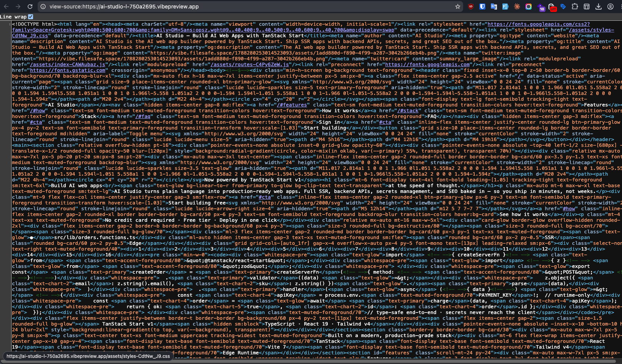622x364 pixels.
Task: Open the site information icon in address bar
Action: [43, 7]
